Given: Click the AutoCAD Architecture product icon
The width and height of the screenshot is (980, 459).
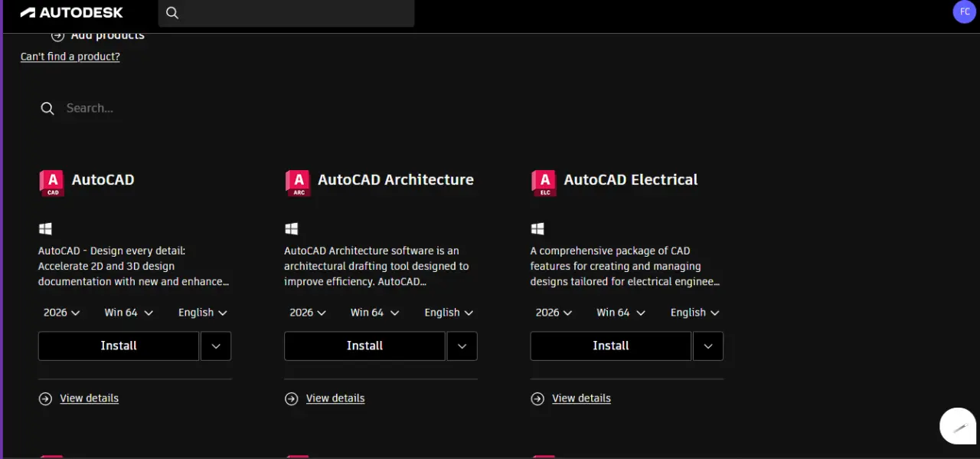Looking at the screenshot, I should pyautogui.click(x=298, y=183).
